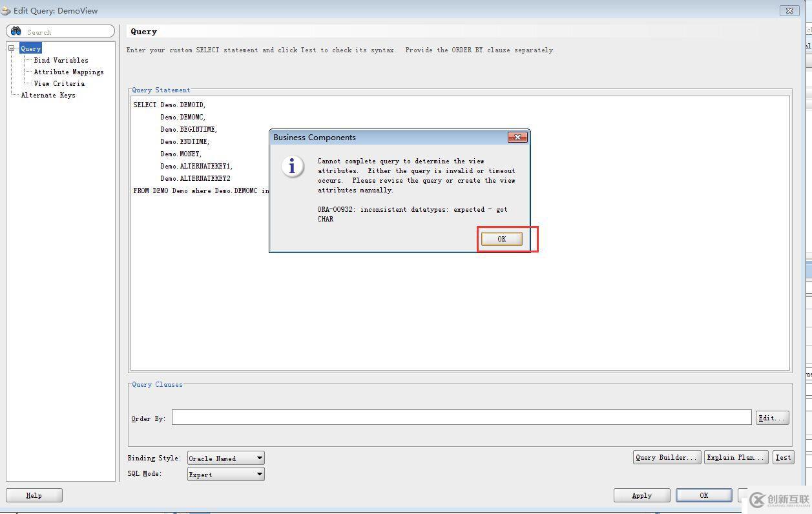Collapse the Query tree node
This screenshot has height=514, width=812.
11,48
